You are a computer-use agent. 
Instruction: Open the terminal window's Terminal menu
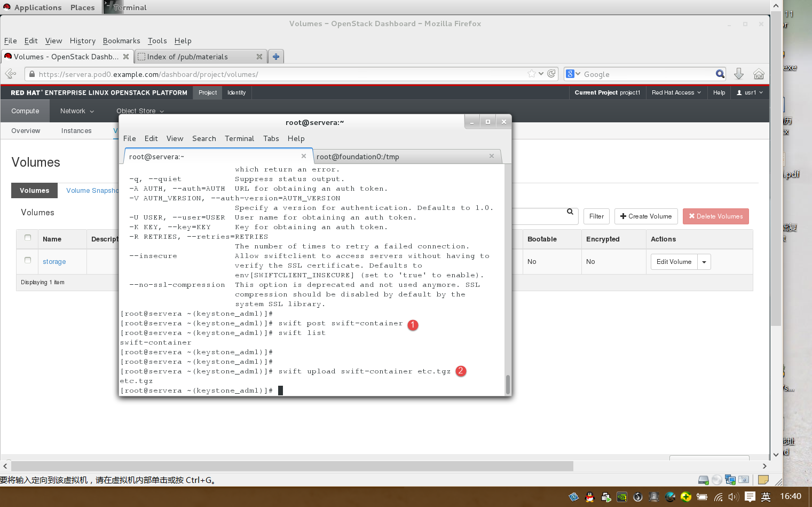coord(239,138)
